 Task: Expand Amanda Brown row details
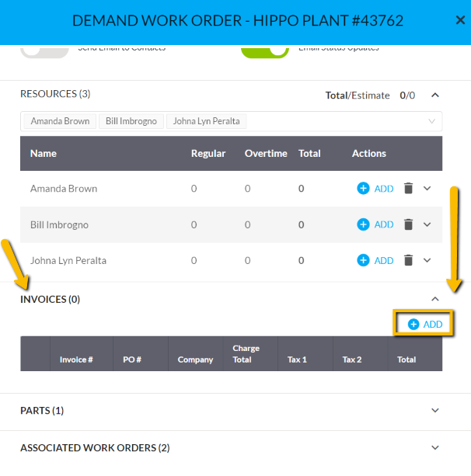(x=427, y=189)
